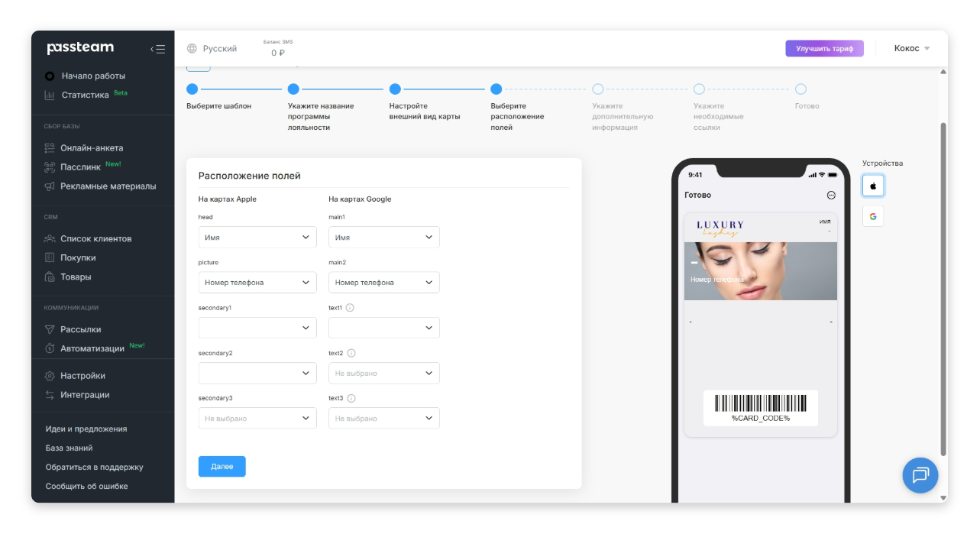Click the Рассылки funnel icon
Viewport: 980px width, 534px height.
(50, 330)
